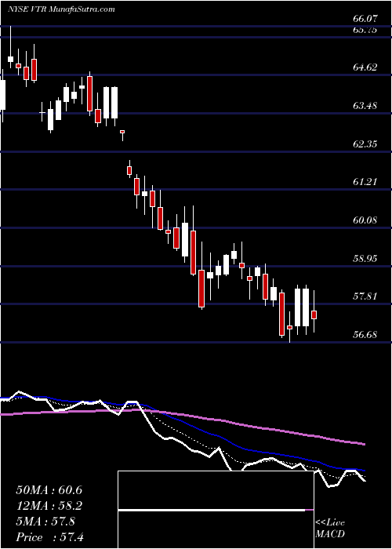Click the Price : 57.4 reading

49,537
